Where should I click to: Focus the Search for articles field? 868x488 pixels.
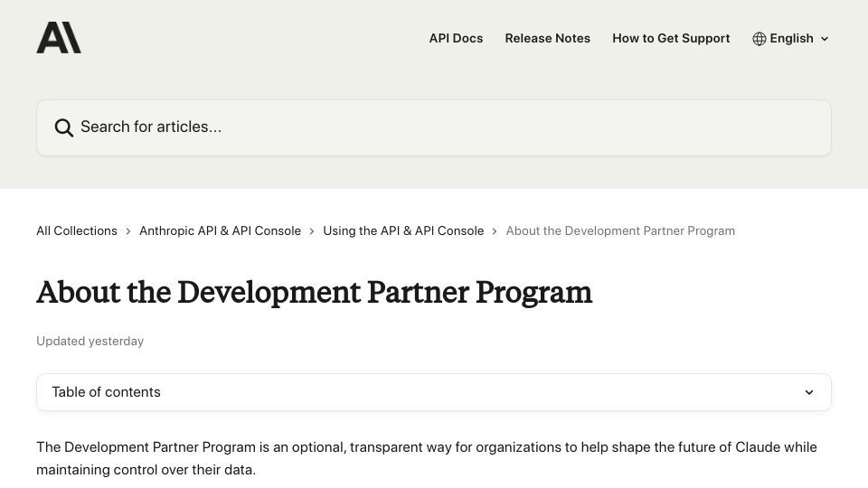point(433,127)
